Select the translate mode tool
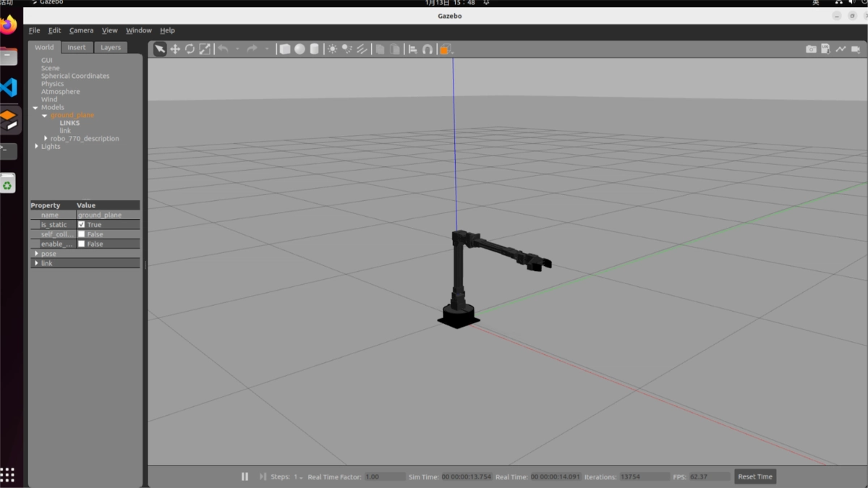868x488 pixels. (175, 49)
